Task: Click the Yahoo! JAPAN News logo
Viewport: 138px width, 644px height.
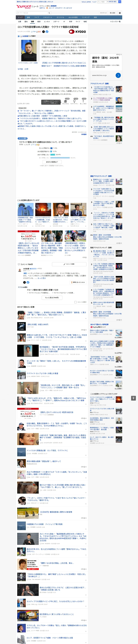Action: 27,7
